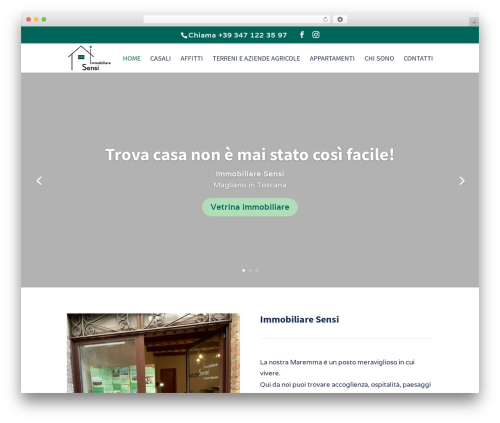This screenshot has width=500, height=423.
Task: Select the second slider dot
Action: [x=250, y=270]
